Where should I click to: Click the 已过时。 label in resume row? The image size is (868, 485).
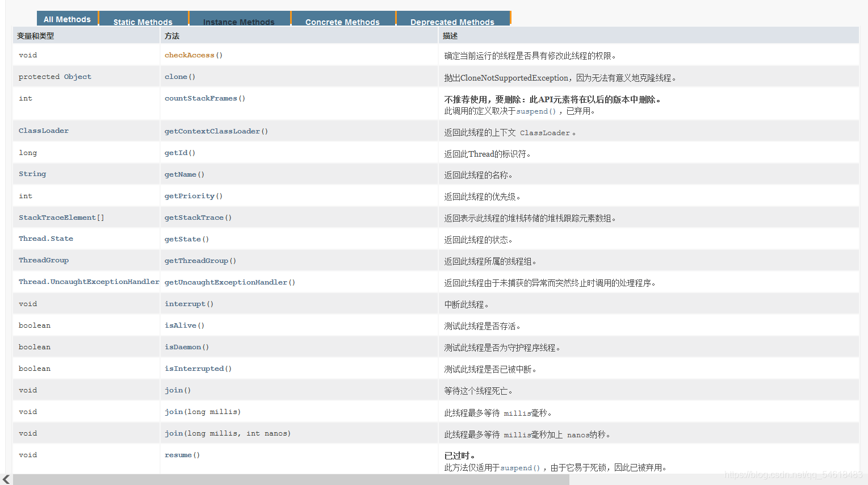click(460, 455)
